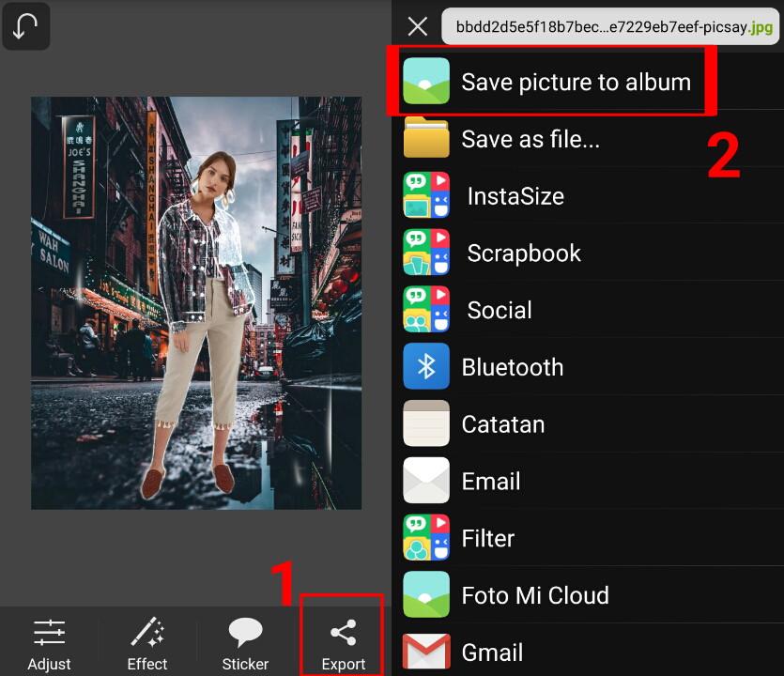Choose Save picture to album text
784x676 pixels.
point(576,82)
